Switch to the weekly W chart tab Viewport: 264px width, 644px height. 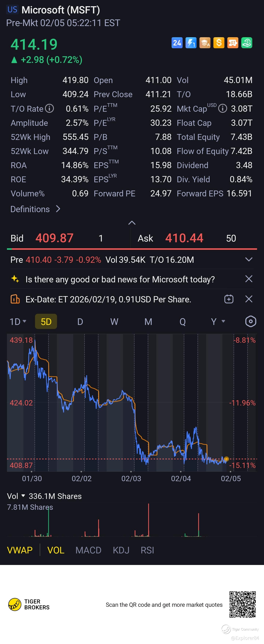(x=114, y=321)
